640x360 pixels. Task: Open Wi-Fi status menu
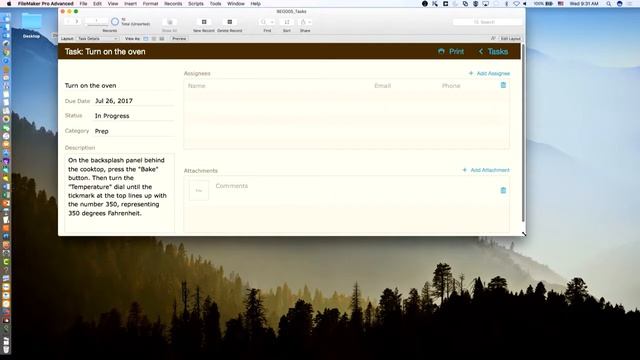[516, 4]
